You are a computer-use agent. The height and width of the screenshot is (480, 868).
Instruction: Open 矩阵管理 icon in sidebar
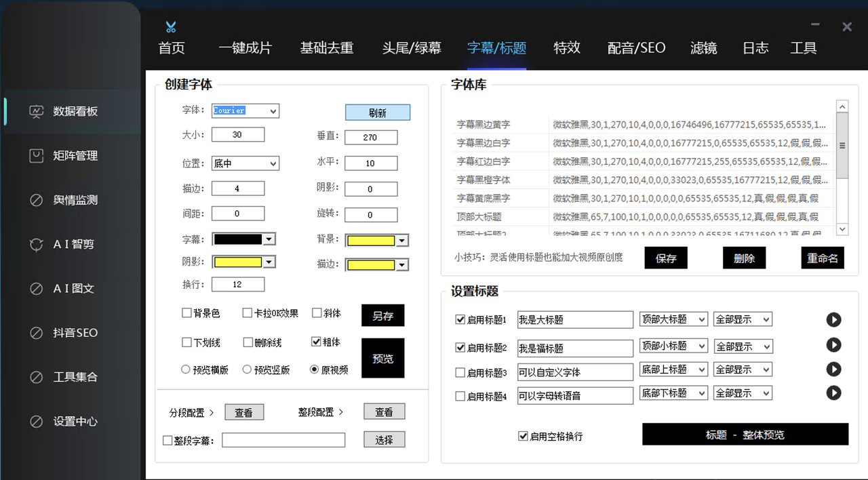(x=37, y=156)
